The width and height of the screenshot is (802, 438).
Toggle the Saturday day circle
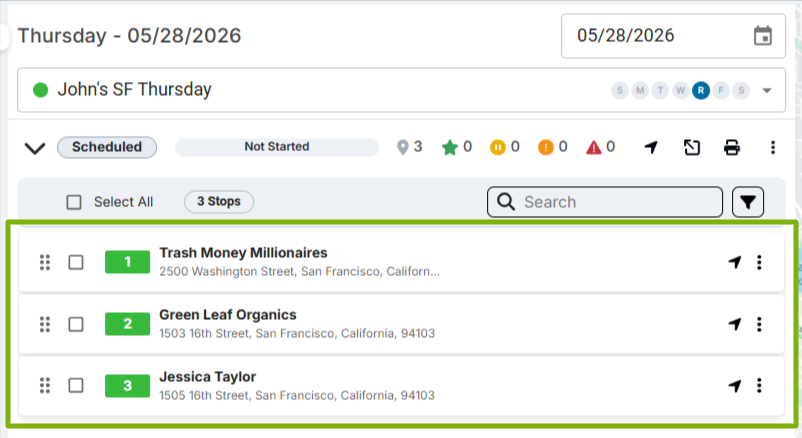tap(741, 91)
